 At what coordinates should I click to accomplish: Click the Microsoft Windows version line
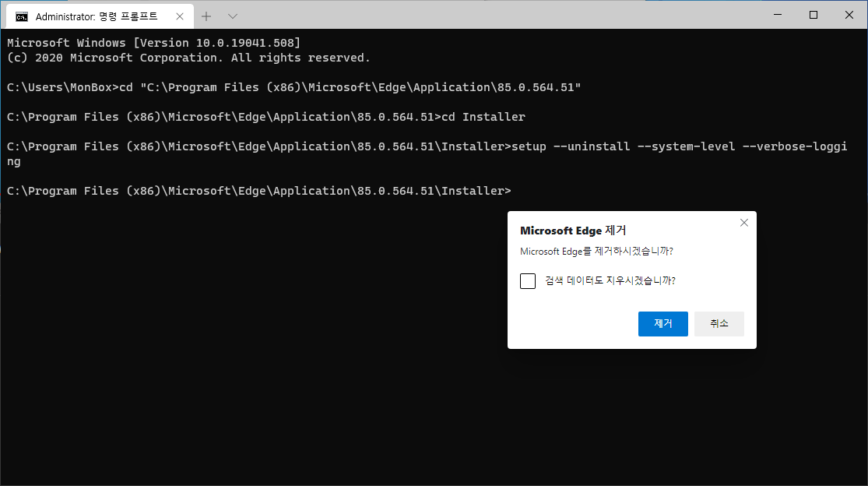154,43
